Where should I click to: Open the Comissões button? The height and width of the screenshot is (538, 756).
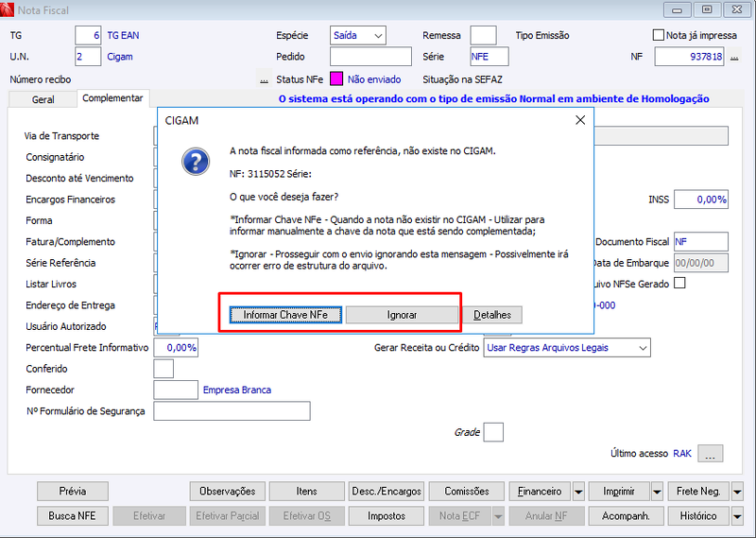[466, 491]
